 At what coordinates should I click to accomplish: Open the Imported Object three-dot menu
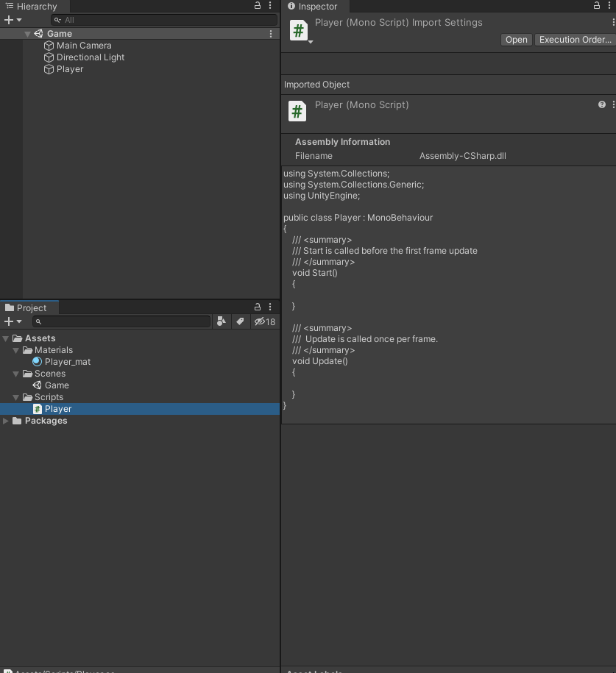coord(613,104)
